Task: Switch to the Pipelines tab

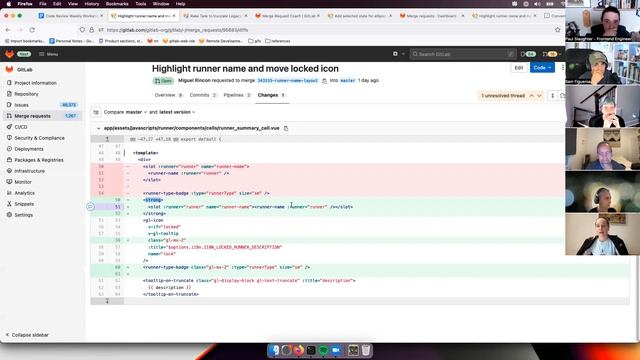Action: click(x=237, y=95)
